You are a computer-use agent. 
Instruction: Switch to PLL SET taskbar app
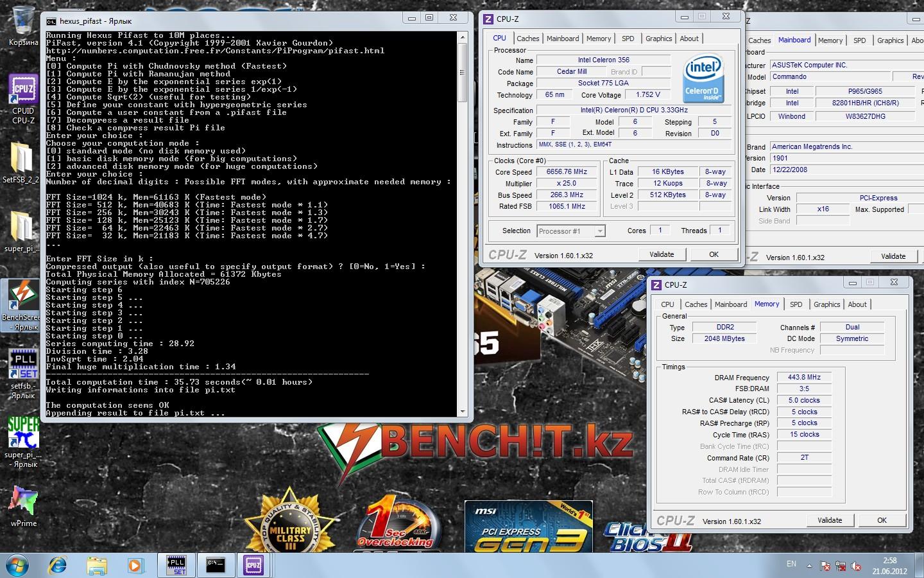176,566
